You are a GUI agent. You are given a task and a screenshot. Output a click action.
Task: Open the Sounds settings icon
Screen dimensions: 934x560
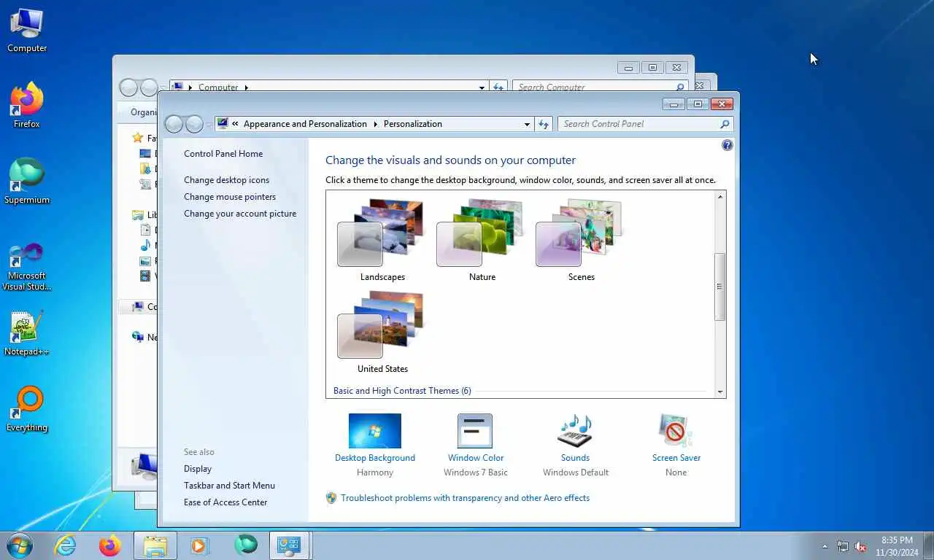575,431
